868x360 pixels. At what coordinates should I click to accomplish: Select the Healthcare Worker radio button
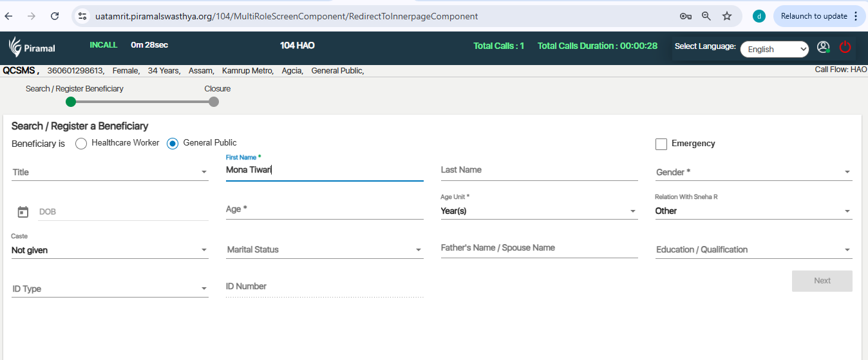pyautogui.click(x=81, y=144)
